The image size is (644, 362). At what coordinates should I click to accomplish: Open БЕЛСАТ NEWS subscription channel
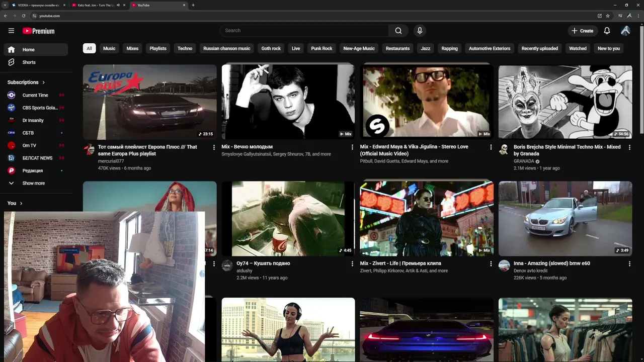coord(35,158)
